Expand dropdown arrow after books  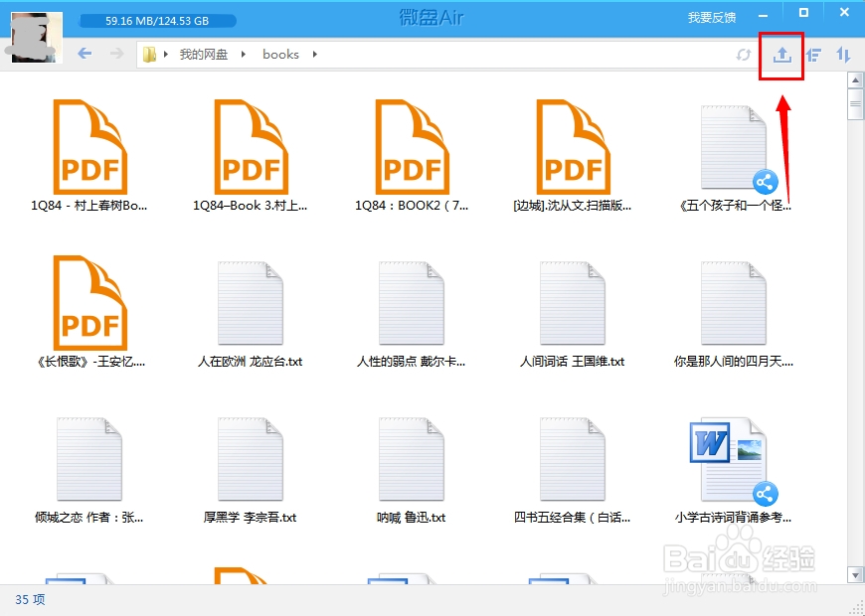[314, 54]
